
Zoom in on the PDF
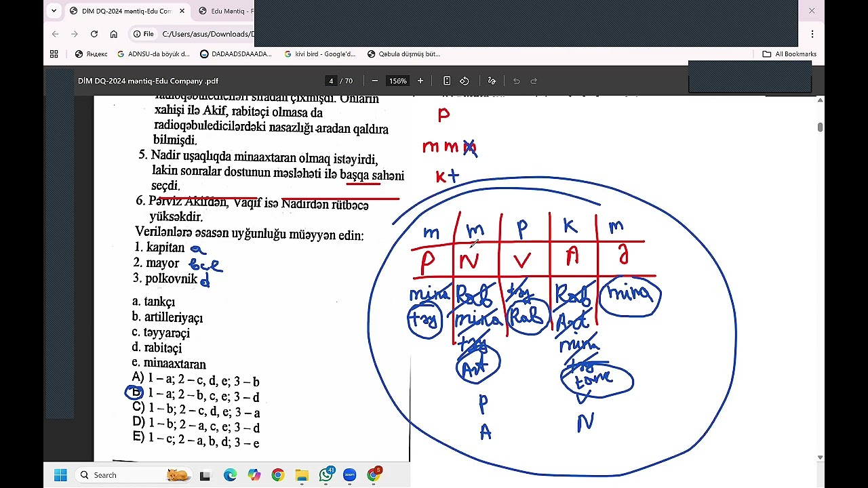pyautogui.click(x=420, y=81)
